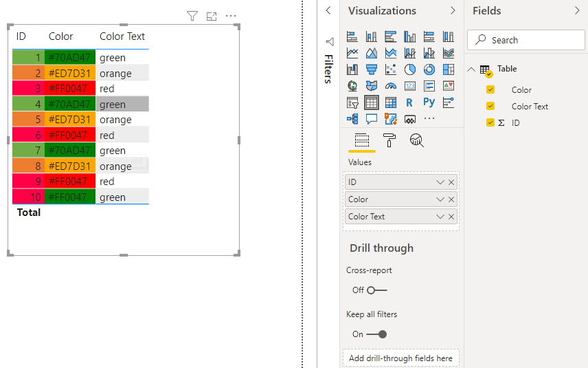Viewport: 588px width, 368px height.
Task: Select the Q&A speech bubble visual
Action: coord(371,119)
